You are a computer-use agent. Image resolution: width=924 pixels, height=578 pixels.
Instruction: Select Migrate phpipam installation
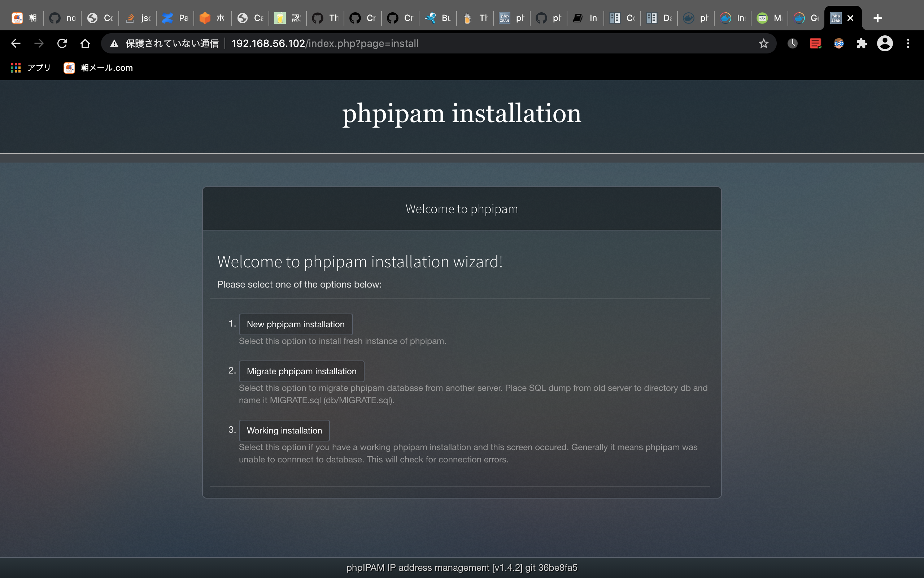coord(302,371)
